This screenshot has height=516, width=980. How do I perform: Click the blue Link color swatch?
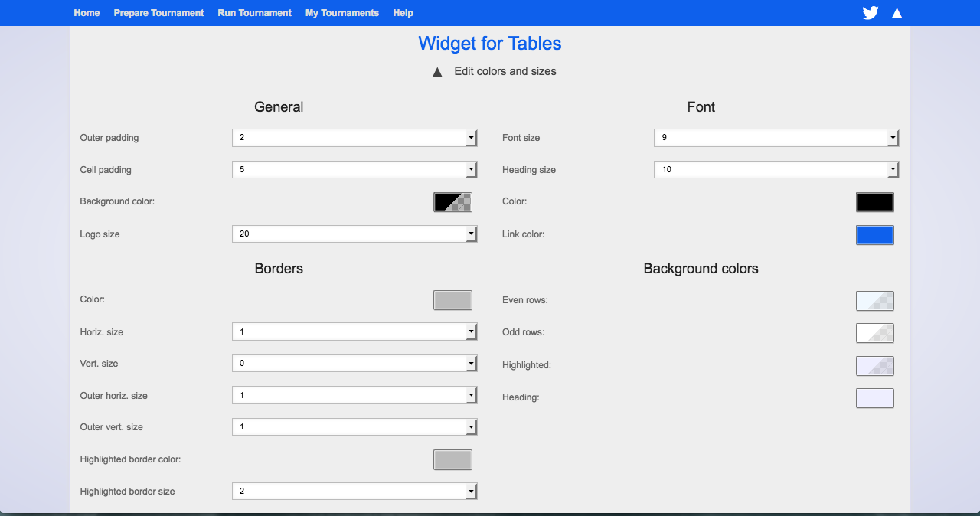tap(874, 235)
